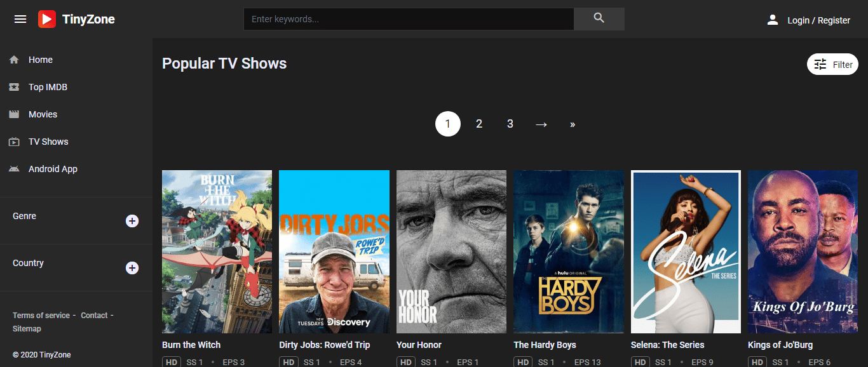The width and height of the screenshot is (868, 367).
Task: Focus the Enter keywords search field
Action: coord(409,19)
